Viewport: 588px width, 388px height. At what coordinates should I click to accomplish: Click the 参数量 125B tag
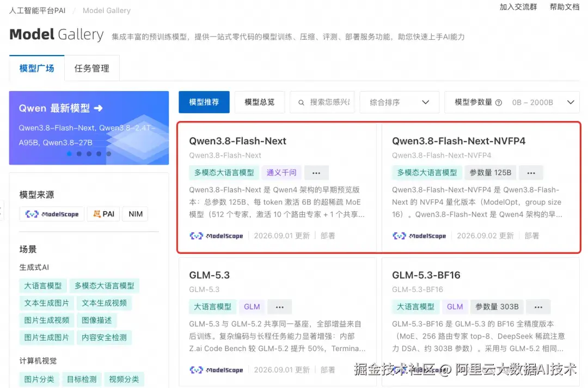pos(491,173)
